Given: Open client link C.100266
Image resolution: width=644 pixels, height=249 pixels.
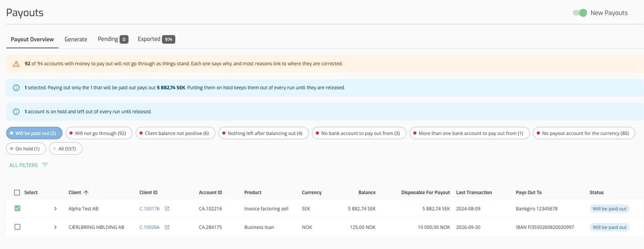Looking at the screenshot, I should [x=149, y=227].
